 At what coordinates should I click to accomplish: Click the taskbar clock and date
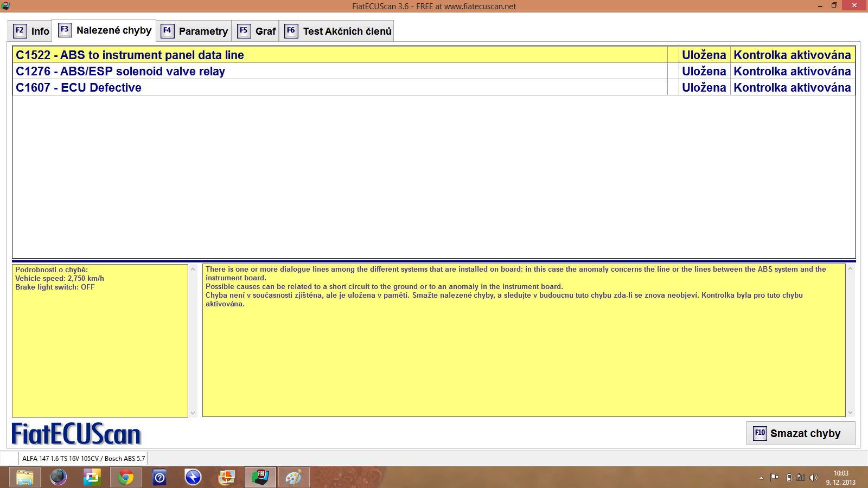tap(840, 478)
